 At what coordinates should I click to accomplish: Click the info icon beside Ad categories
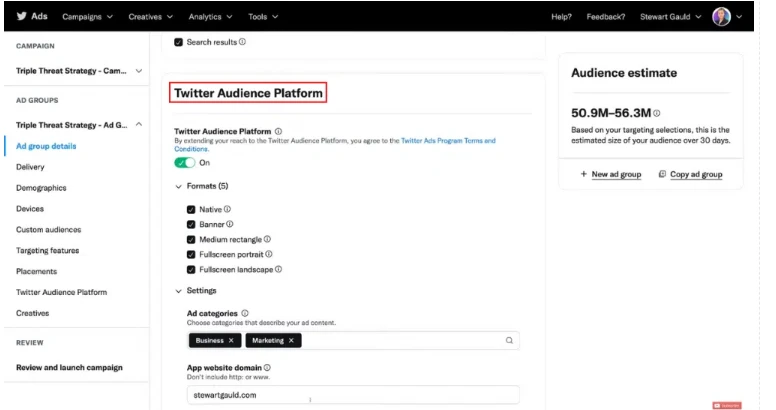point(245,313)
